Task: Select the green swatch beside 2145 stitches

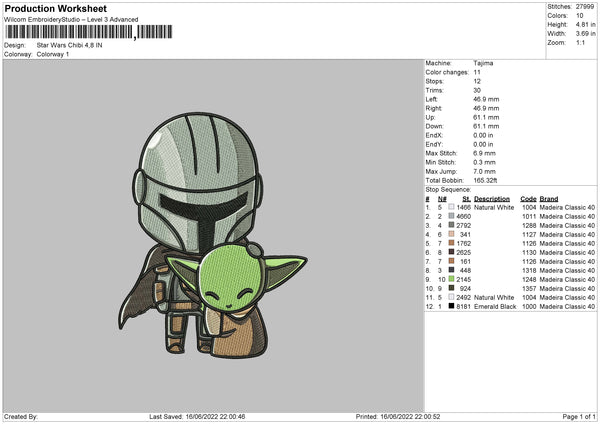Action: tap(451, 279)
